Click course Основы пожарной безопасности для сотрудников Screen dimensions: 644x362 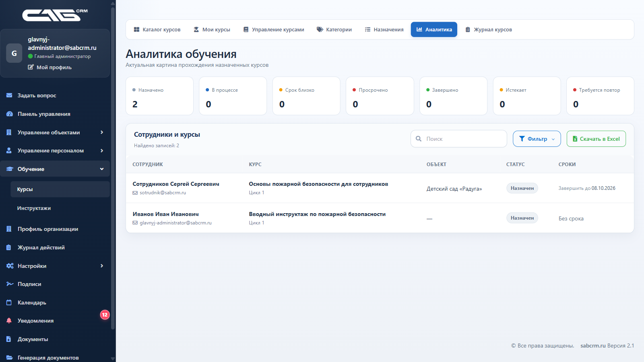318,184
